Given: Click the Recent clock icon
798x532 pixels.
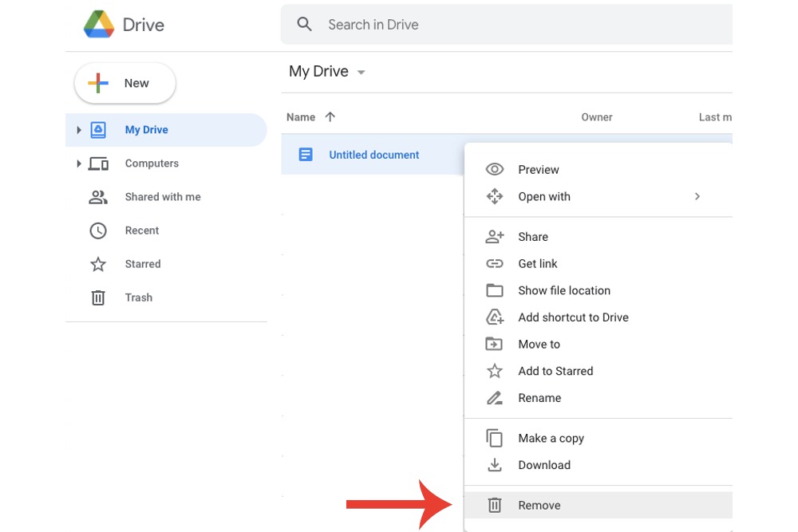Looking at the screenshot, I should point(98,231).
